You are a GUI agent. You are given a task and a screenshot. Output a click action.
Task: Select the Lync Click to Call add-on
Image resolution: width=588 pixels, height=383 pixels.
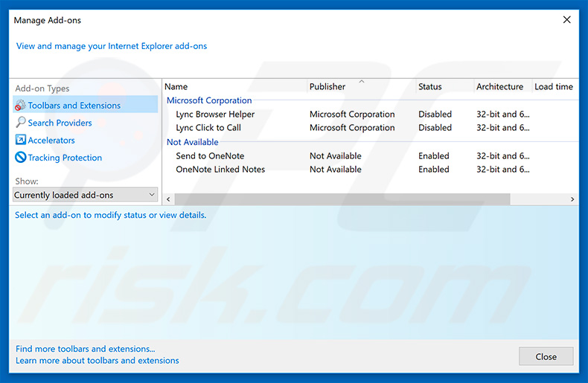[208, 128]
